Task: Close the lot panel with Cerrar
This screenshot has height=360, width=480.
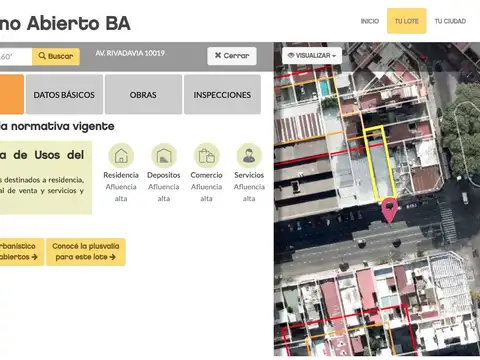Action: click(x=232, y=56)
